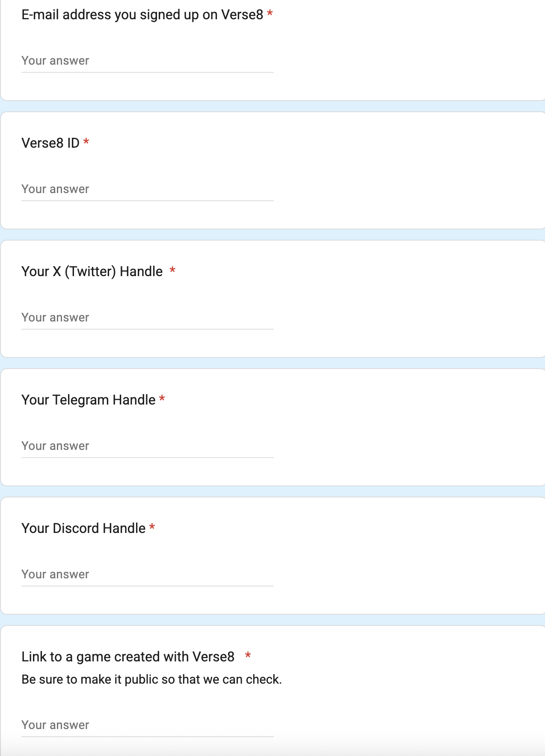Click the X (Twitter) Handle answer field

coord(147,318)
